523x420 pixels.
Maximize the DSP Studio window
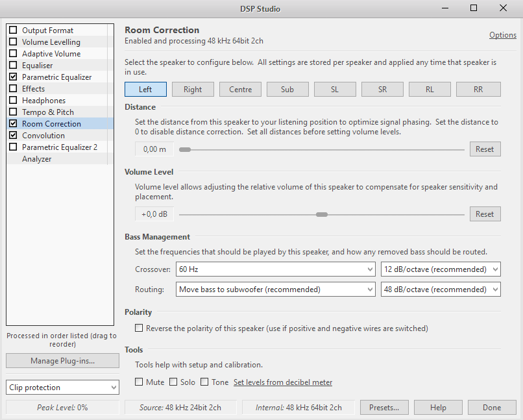coord(474,8)
